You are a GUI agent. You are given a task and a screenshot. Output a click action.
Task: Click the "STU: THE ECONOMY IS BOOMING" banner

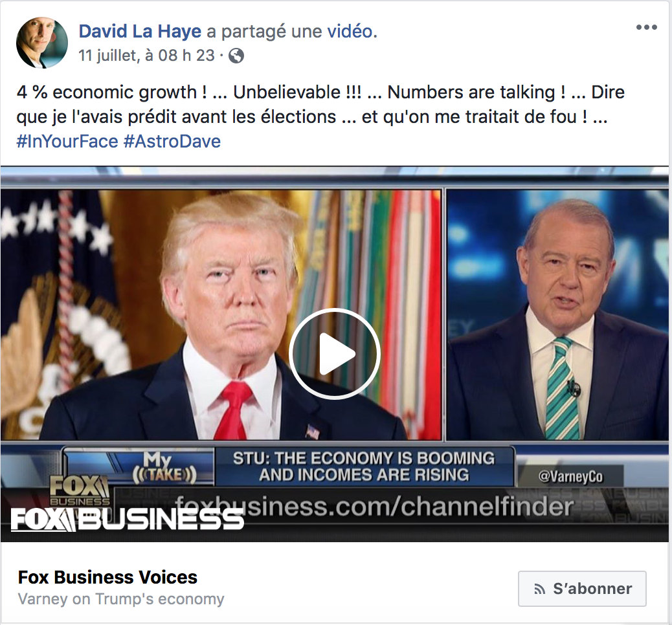(364, 466)
